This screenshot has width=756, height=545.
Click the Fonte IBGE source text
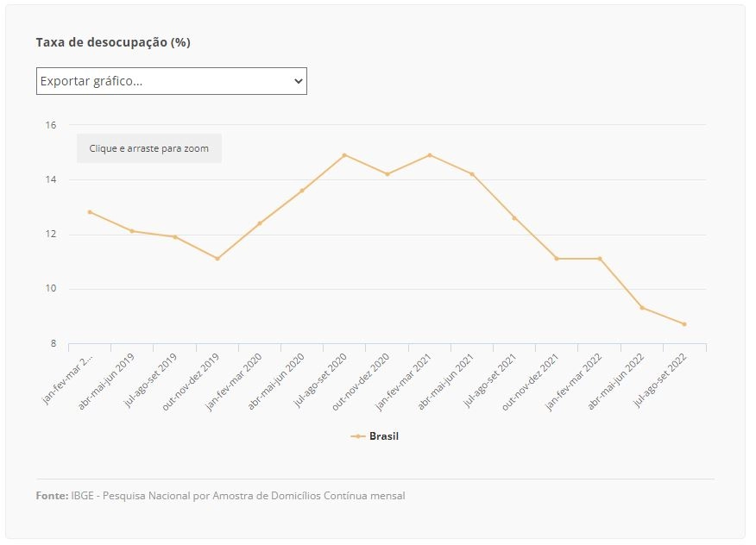[220, 495]
